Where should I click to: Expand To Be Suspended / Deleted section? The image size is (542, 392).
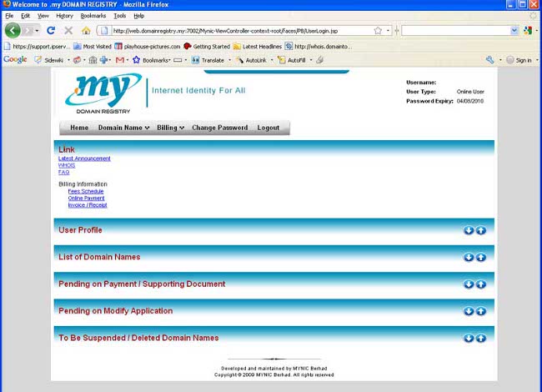[x=469, y=338]
